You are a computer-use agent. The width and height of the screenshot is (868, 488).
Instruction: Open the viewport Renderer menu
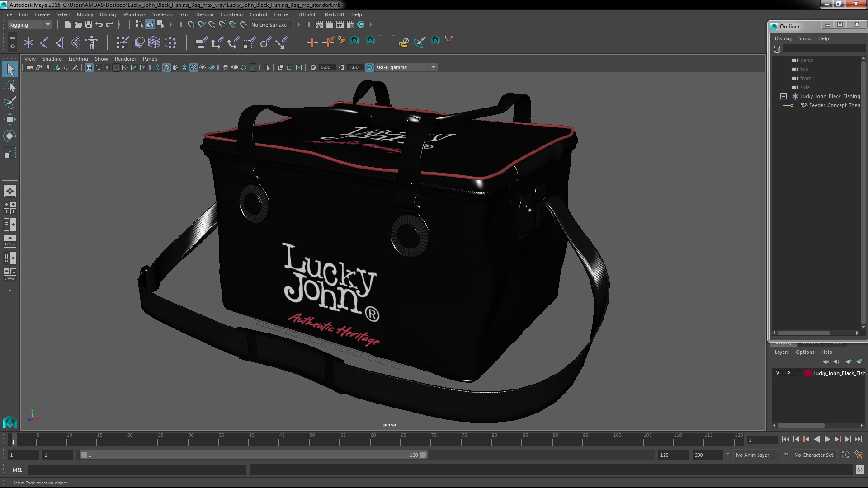click(x=125, y=59)
